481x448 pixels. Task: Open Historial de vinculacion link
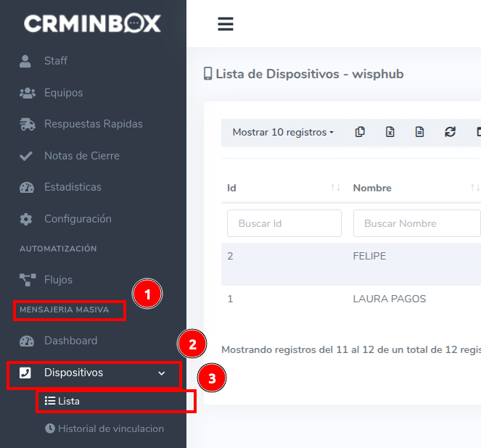pyautogui.click(x=110, y=428)
